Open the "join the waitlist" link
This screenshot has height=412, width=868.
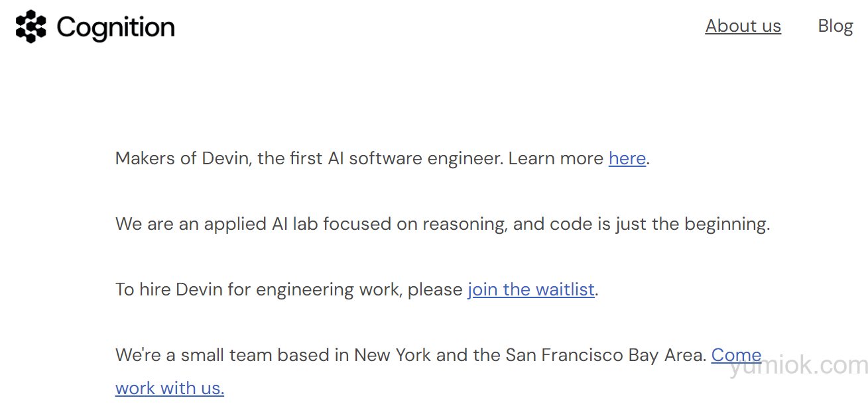point(530,289)
